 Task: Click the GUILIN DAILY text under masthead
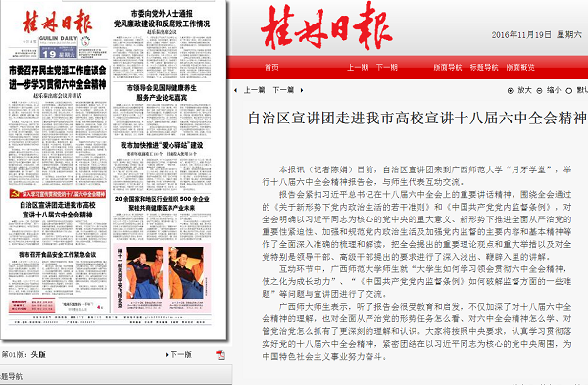click(x=58, y=38)
